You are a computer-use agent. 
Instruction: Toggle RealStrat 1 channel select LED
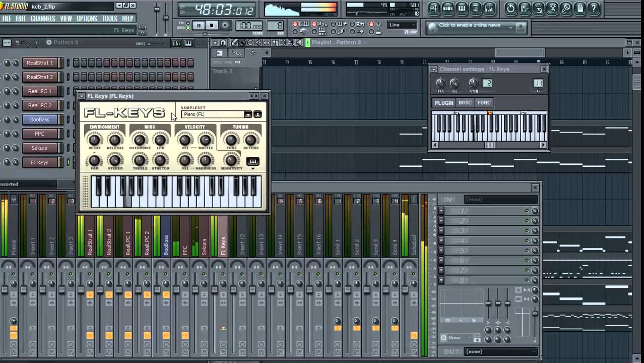tap(68, 63)
